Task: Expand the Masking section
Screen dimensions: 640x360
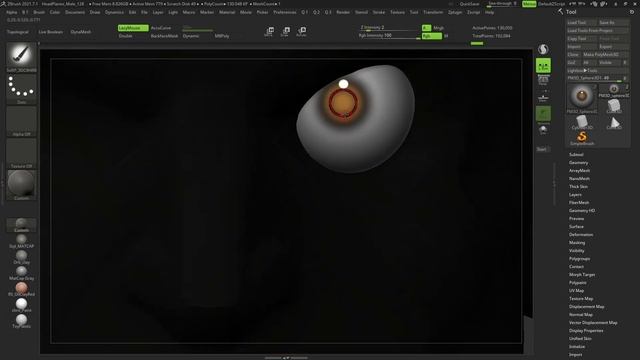Action: point(577,242)
